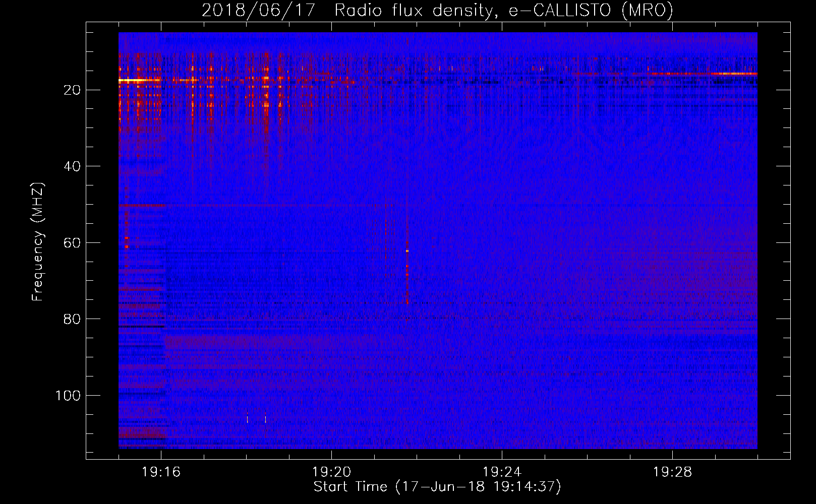Viewport: 816px width, 504px height.
Task: Click the 80 MHz frequency tick label
Action: coord(72,320)
